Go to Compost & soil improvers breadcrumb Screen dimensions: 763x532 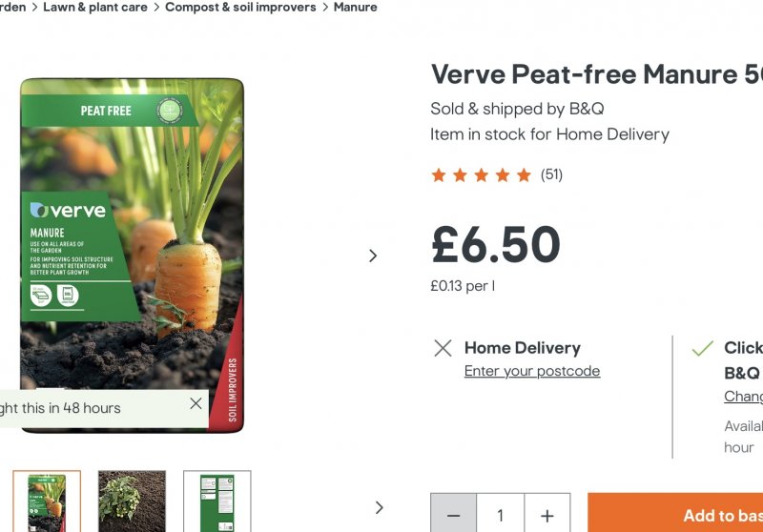click(x=240, y=8)
